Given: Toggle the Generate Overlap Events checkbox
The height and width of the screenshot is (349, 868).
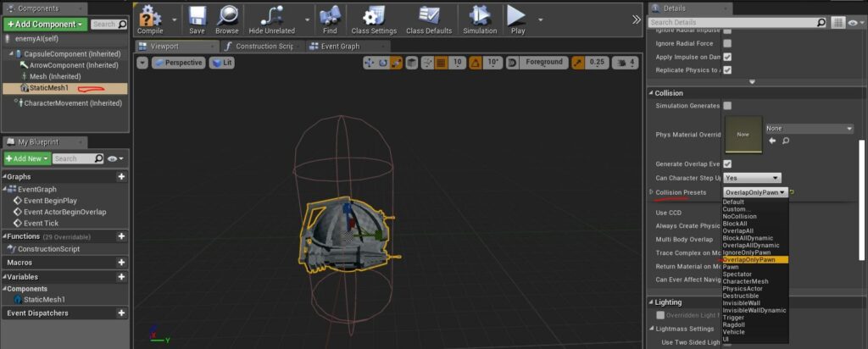Looking at the screenshot, I should click(727, 163).
